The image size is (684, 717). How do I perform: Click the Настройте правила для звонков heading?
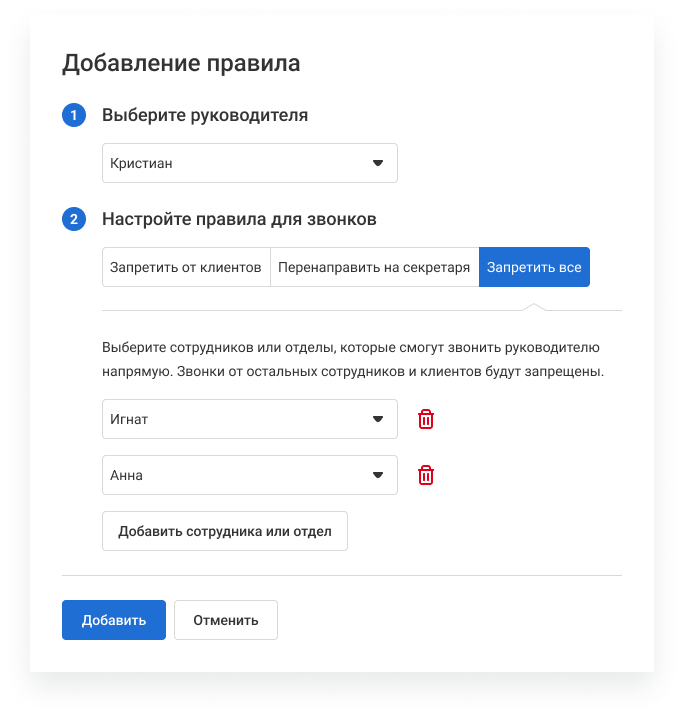tap(239, 219)
